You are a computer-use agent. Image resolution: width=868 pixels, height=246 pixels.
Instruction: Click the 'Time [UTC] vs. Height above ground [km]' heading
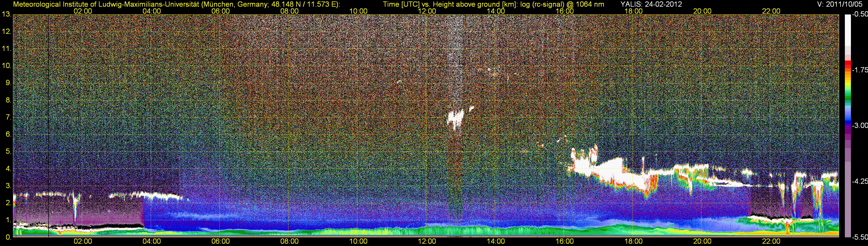(450, 4)
